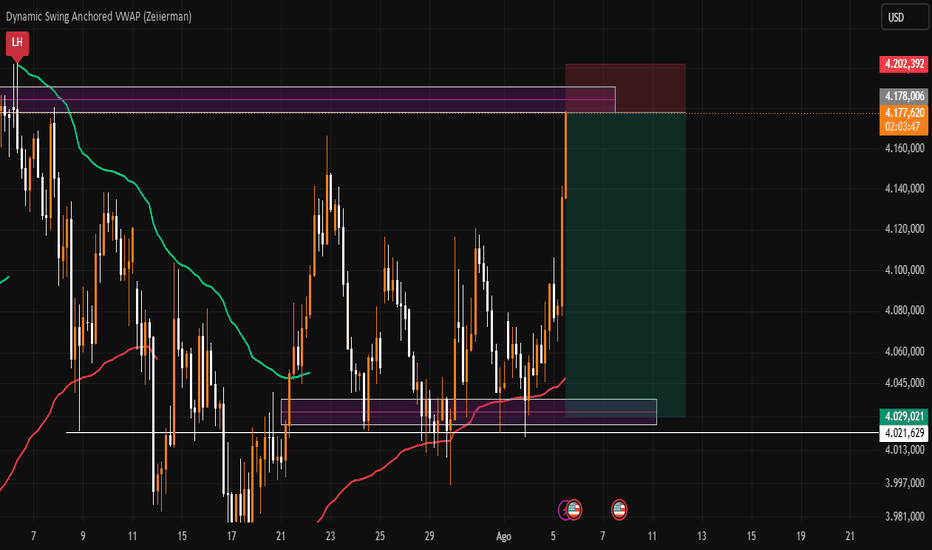This screenshot has width=932, height=550.
Task: Open US flag event beside the lightning icon
Action: pos(574,510)
